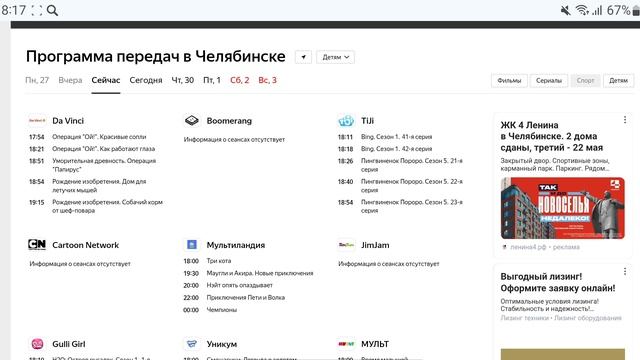
Task: Tap the muted sound icon in status bar
Action: point(565,10)
